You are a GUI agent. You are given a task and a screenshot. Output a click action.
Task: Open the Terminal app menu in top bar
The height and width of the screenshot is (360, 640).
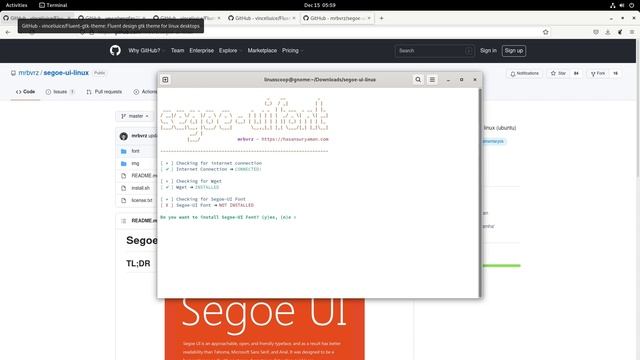[x=53, y=5]
